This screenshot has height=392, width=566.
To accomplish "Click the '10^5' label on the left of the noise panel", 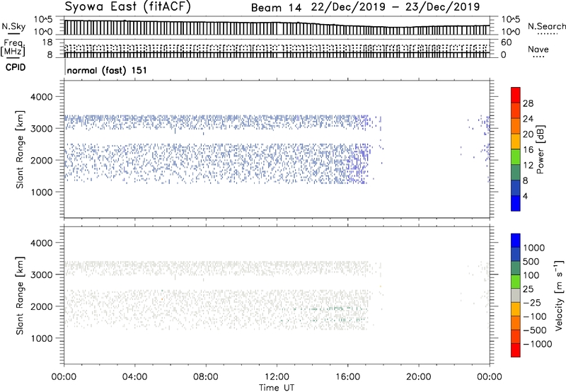I will pyautogui.click(x=43, y=20).
